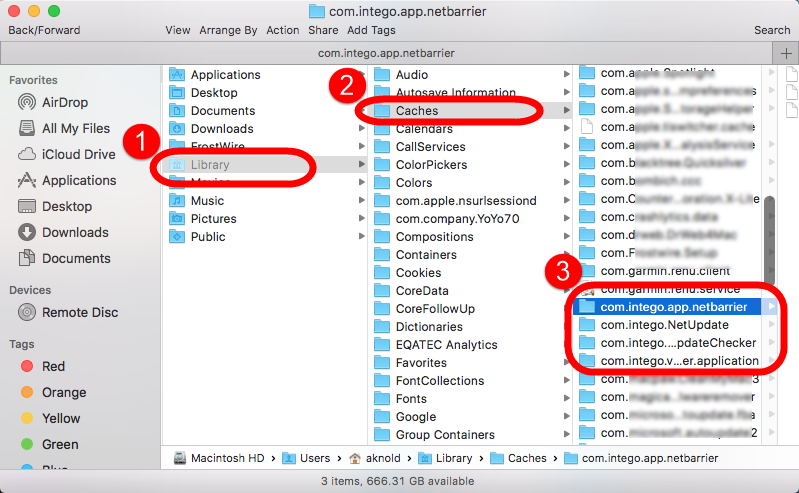Expand the Library folder disclosure arrow
Image resolution: width=799 pixels, height=493 pixels.
(x=361, y=165)
